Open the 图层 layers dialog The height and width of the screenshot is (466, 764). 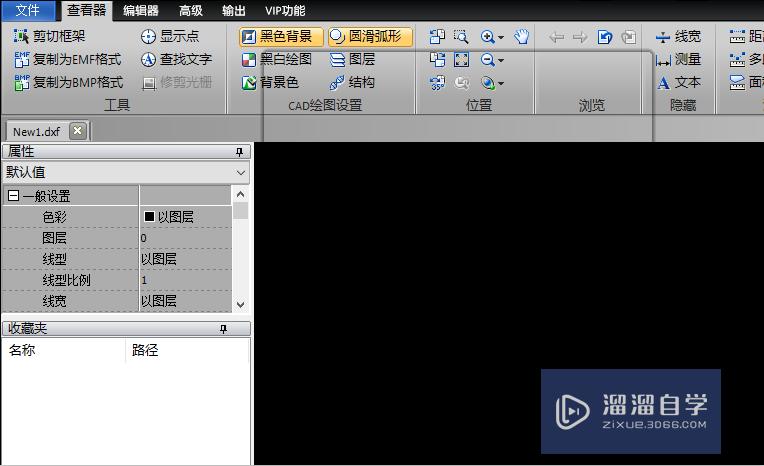pos(352,59)
